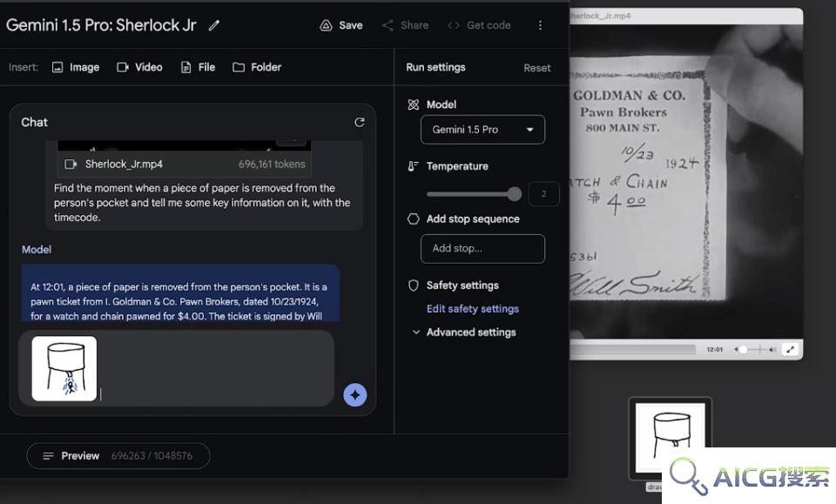Viewport: 836px width, 504px height.
Task: Save the prompt with the Save button
Action: point(341,25)
